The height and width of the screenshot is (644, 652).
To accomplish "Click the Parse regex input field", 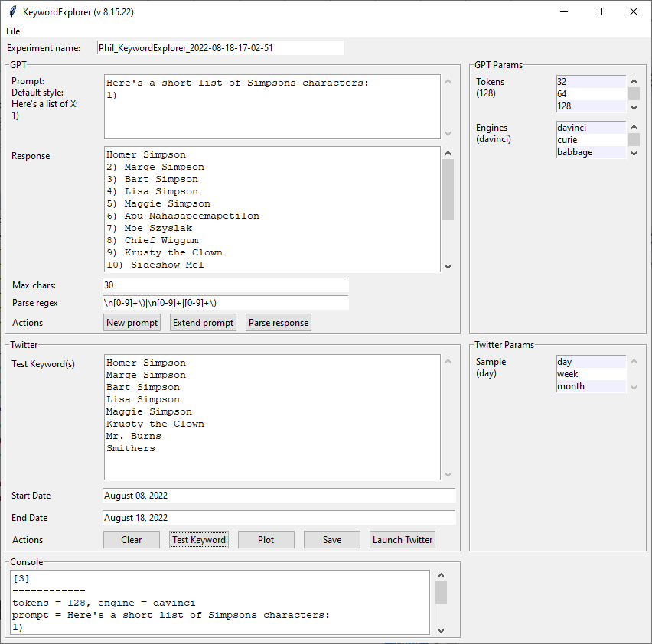I will (226, 303).
